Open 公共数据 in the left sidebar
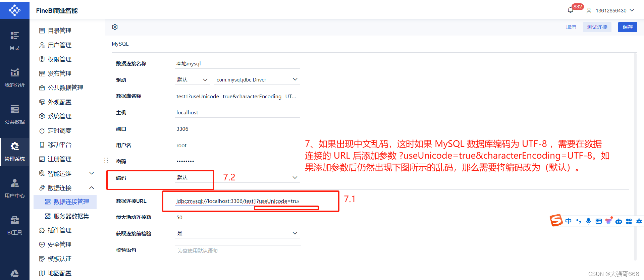Screen dimensions: 644x280 click(14, 115)
